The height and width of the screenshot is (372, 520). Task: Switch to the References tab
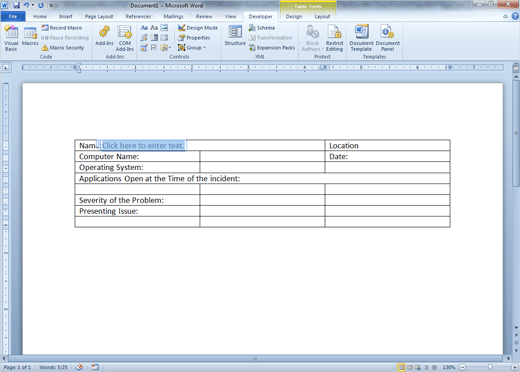(138, 16)
